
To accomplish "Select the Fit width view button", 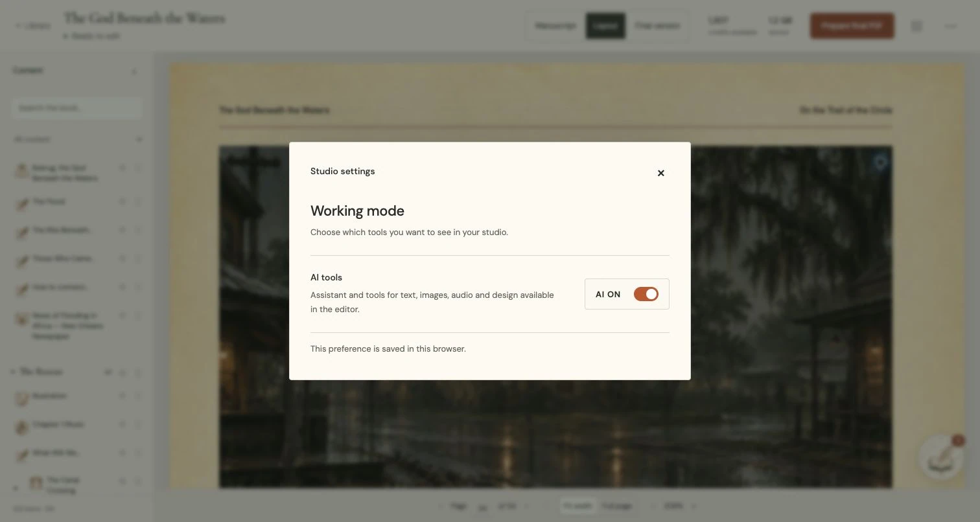I will [577, 506].
